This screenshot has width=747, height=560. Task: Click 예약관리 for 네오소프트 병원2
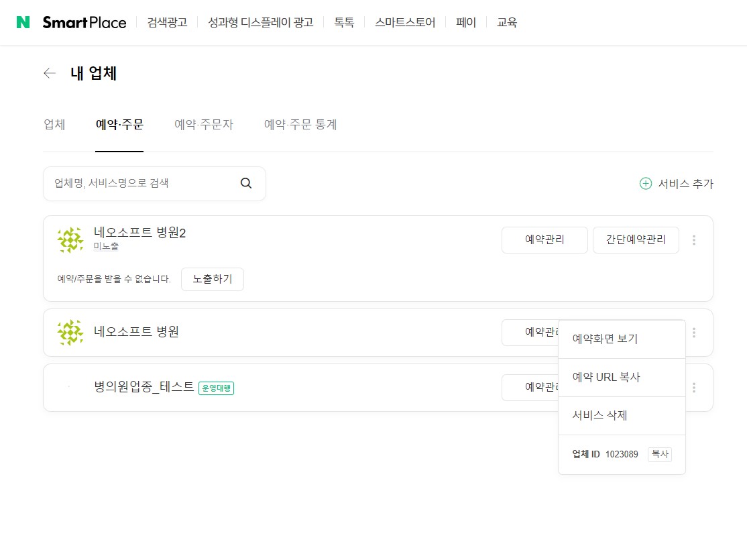coord(544,239)
